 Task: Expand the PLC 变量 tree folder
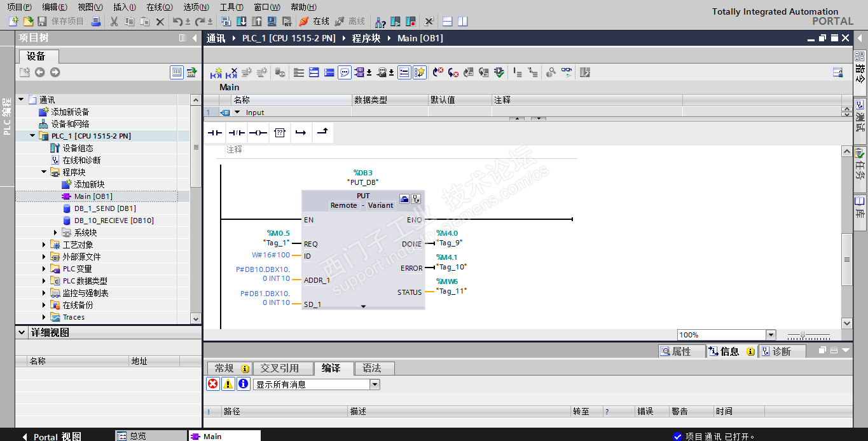[x=45, y=269]
